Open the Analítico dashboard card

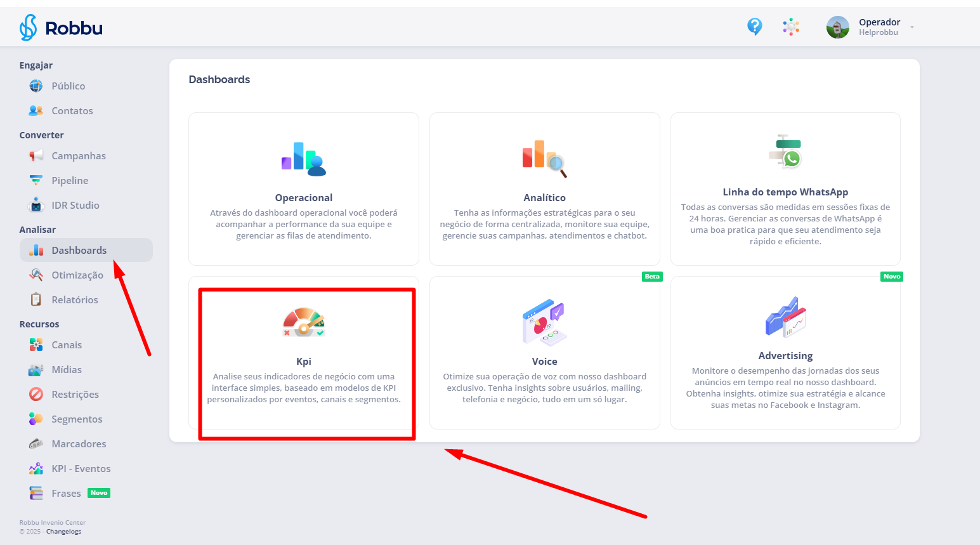[x=544, y=189]
